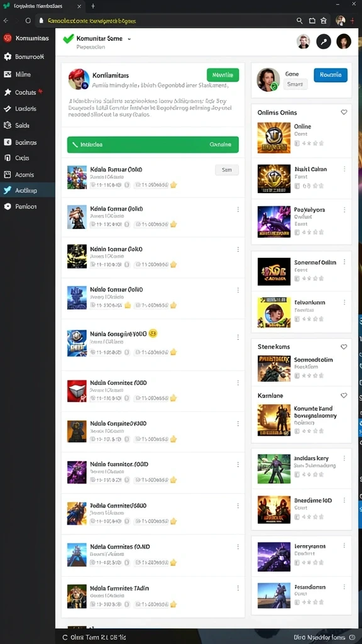This screenshot has width=362, height=644.
Task: Expand the dropdown arrow after Komunitar Same
Action: click(129, 38)
